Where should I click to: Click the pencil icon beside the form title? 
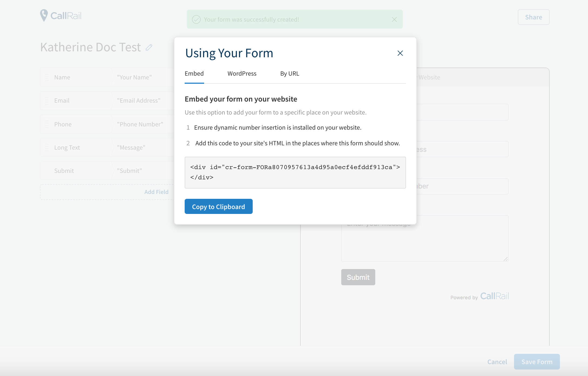coord(149,48)
